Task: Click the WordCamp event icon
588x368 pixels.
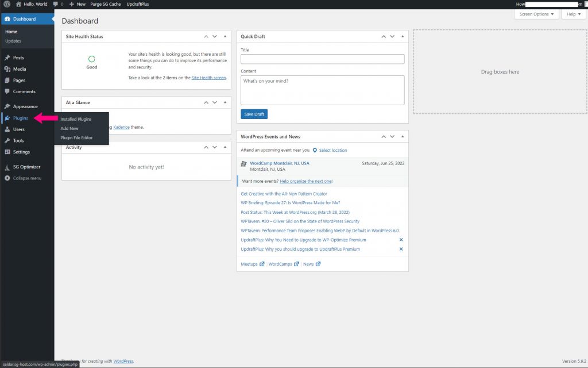Action: coord(243,164)
